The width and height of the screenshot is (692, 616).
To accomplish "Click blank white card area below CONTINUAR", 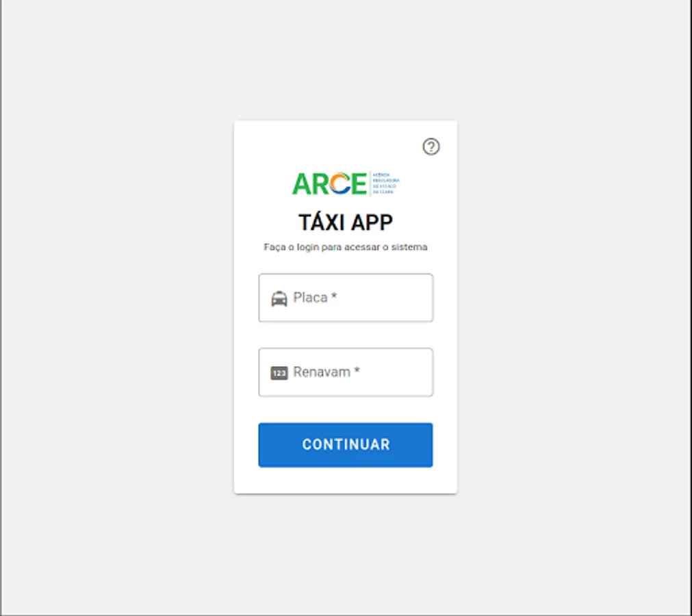I will pyautogui.click(x=346, y=480).
